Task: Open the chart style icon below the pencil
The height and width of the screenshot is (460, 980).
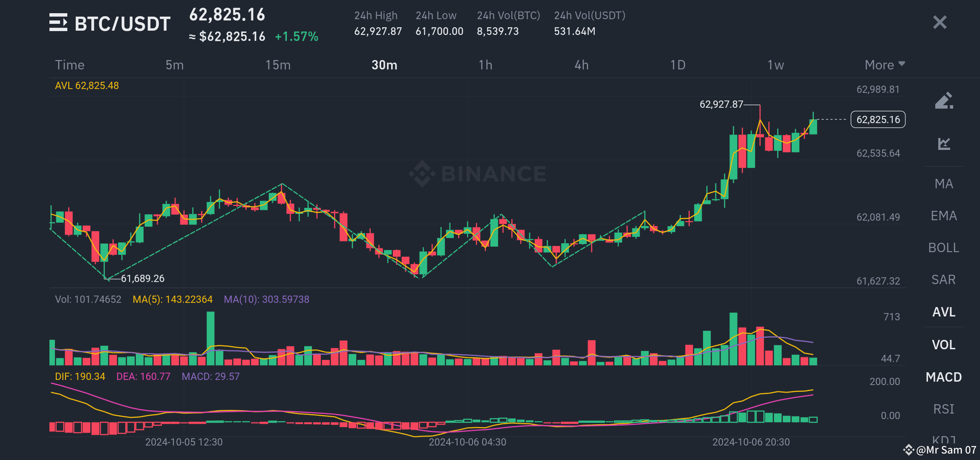Action: pos(944,144)
